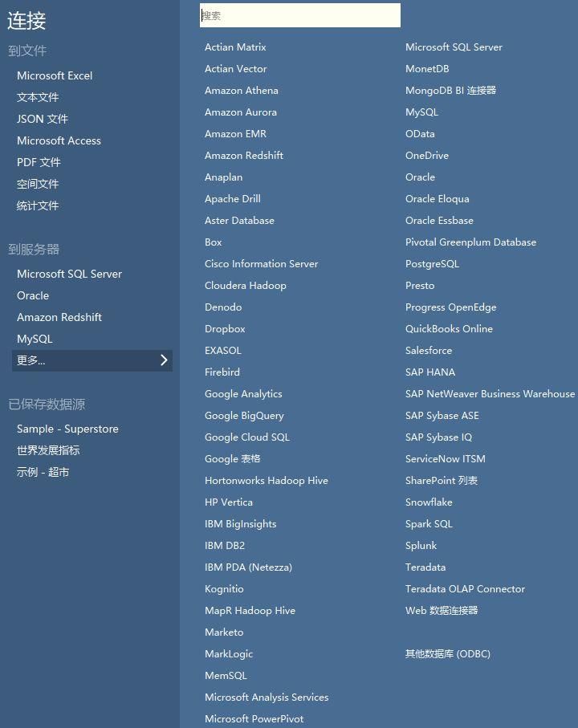Choose MapR Hadoop Hive

250,611
